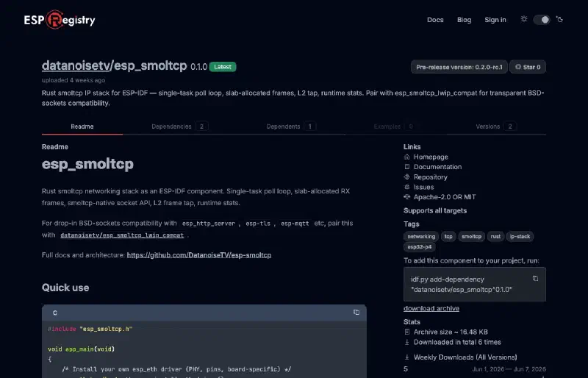Click the download archive link
The width and height of the screenshot is (588, 378).
point(431,308)
